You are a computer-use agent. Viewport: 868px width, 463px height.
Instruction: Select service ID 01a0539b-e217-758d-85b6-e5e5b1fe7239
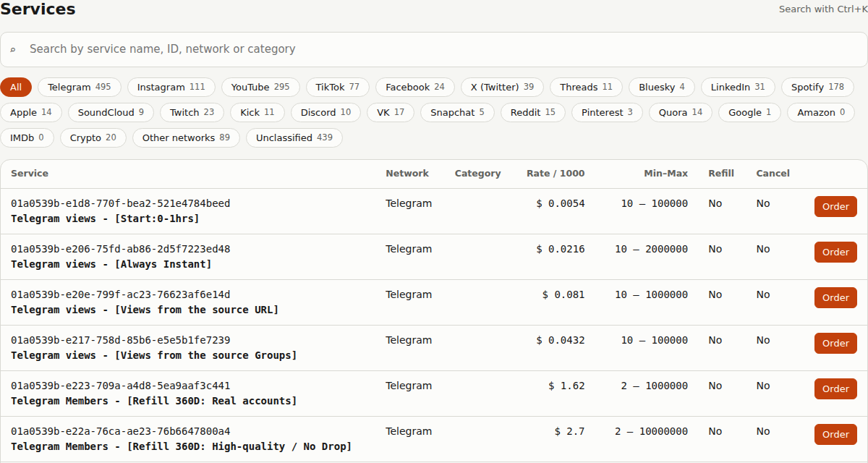point(120,340)
